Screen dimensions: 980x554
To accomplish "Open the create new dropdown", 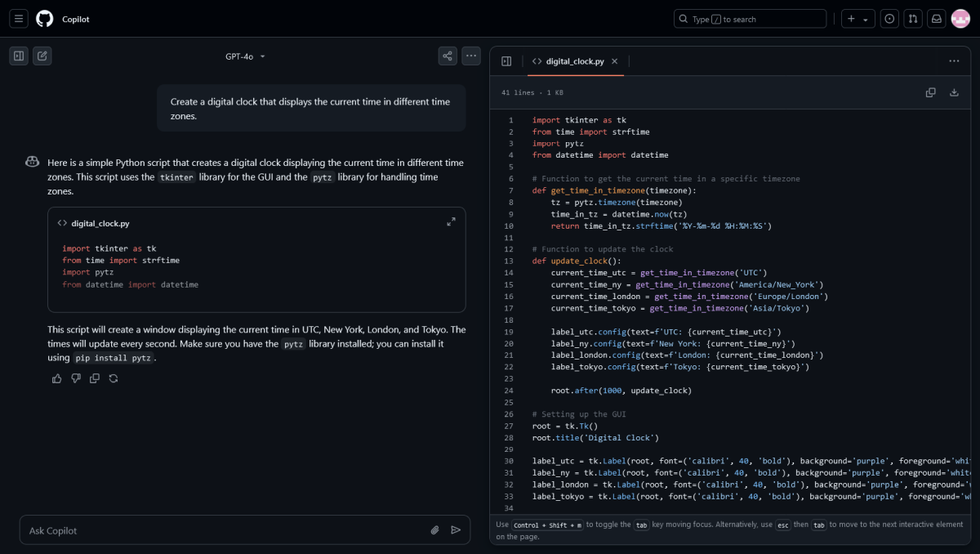I will point(857,18).
